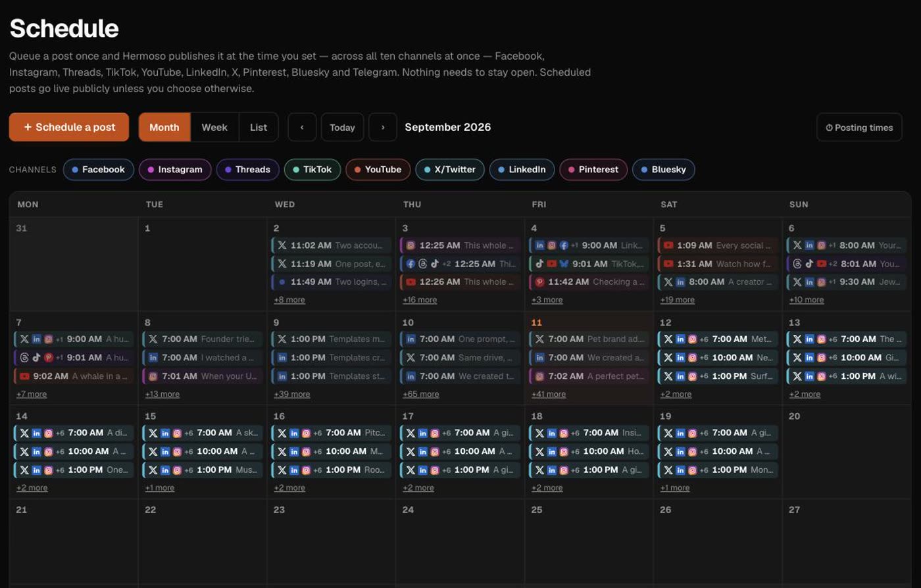Click the Pinterest icon on September 7's 9:01 AM post
This screenshot has height=588, width=921.
click(48, 358)
